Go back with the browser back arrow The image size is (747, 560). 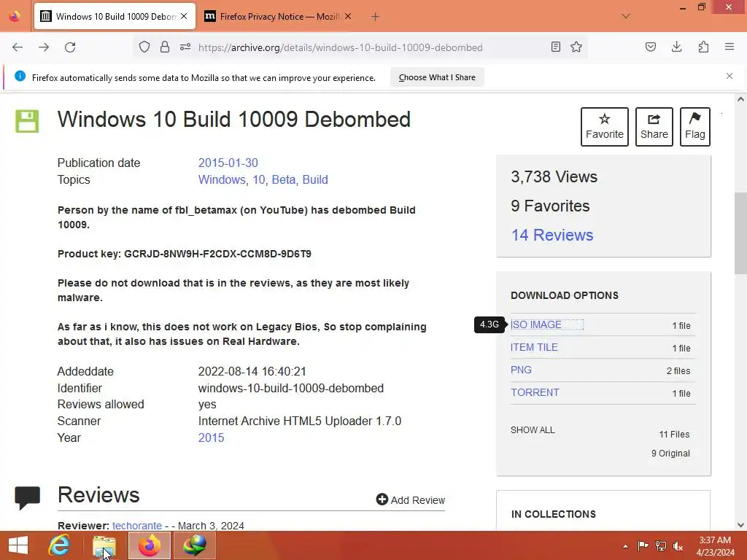[x=18, y=47]
